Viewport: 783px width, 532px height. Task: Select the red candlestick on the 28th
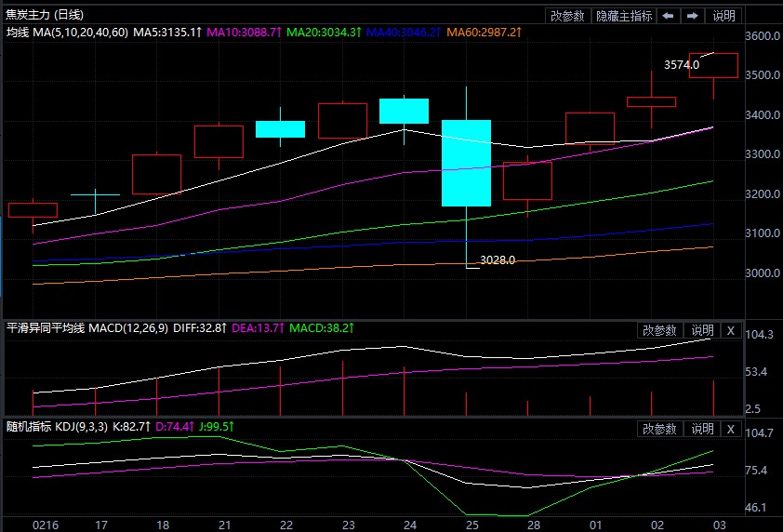click(527, 180)
